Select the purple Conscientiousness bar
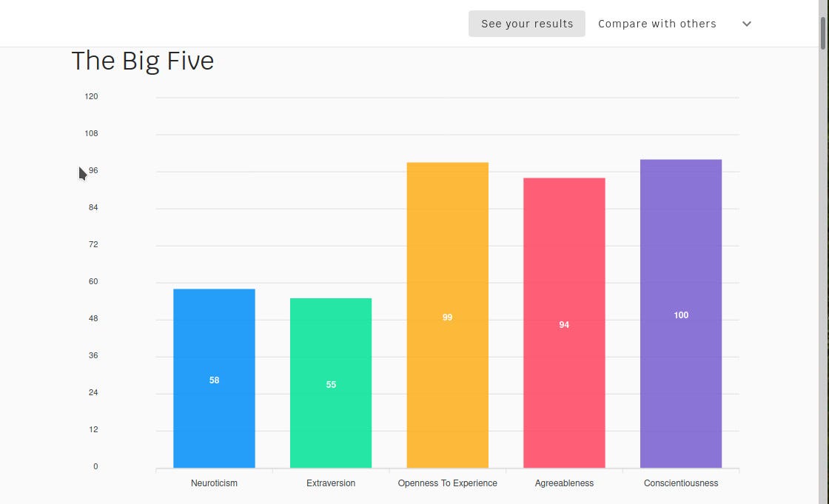This screenshot has width=829, height=504. point(681,314)
